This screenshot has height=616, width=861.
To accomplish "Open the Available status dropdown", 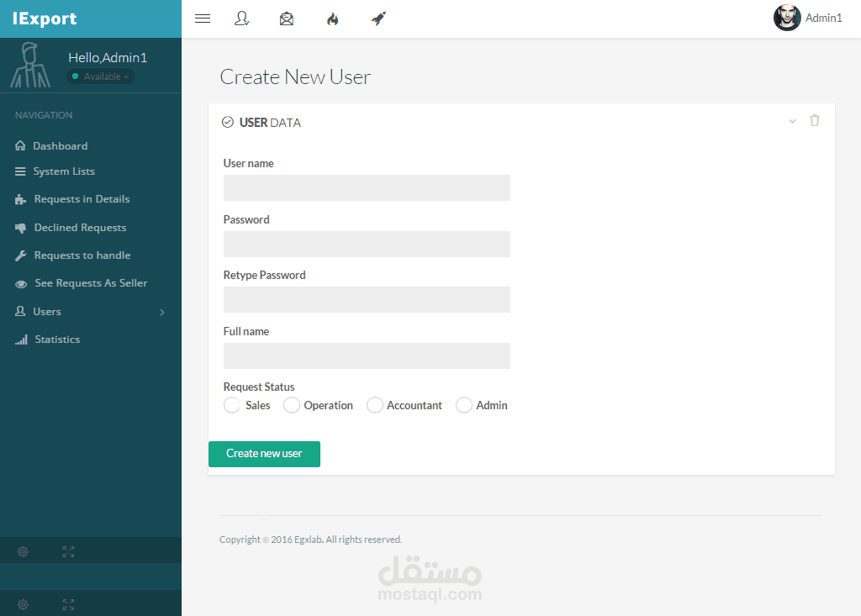I will (101, 76).
